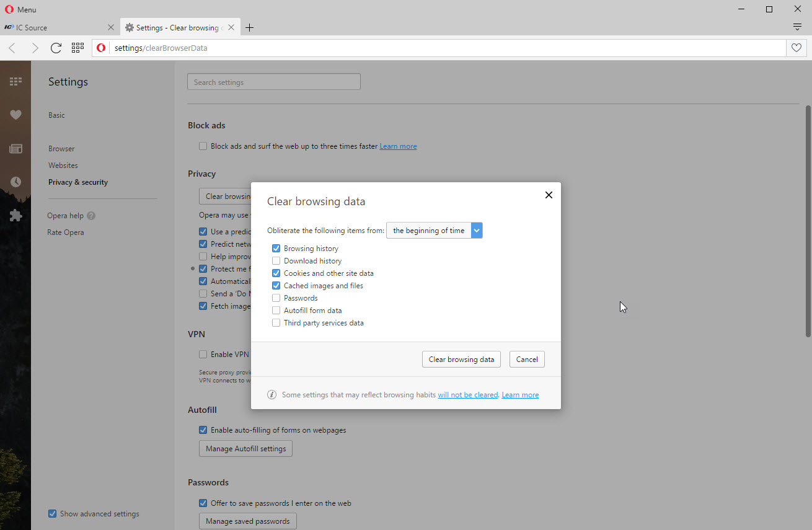Check the Passwords checkbox in dialog

[x=276, y=298]
